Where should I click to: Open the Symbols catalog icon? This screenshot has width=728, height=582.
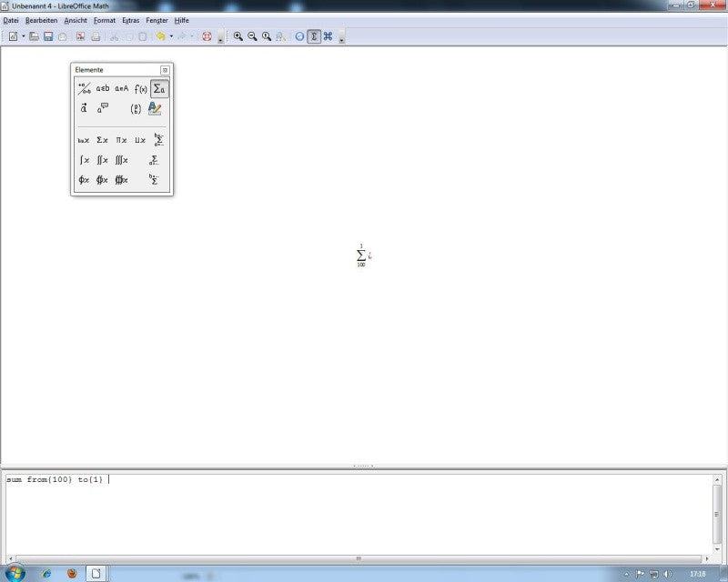click(329, 36)
